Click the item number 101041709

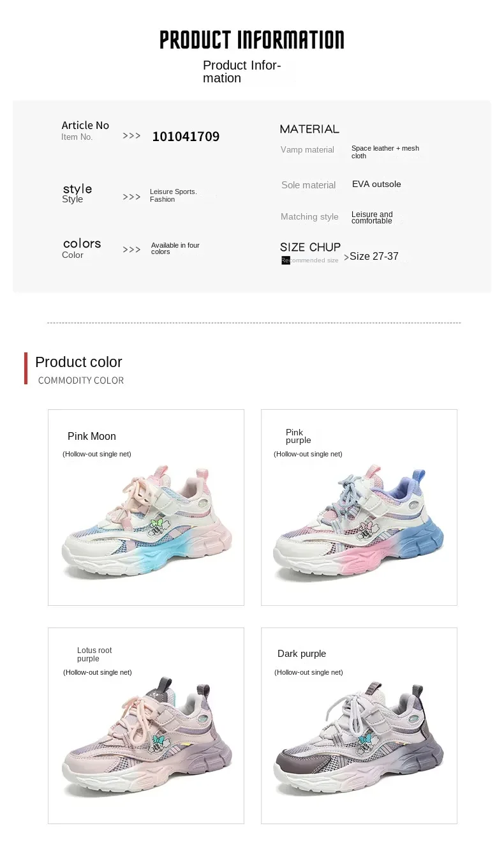pyautogui.click(x=186, y=137)
